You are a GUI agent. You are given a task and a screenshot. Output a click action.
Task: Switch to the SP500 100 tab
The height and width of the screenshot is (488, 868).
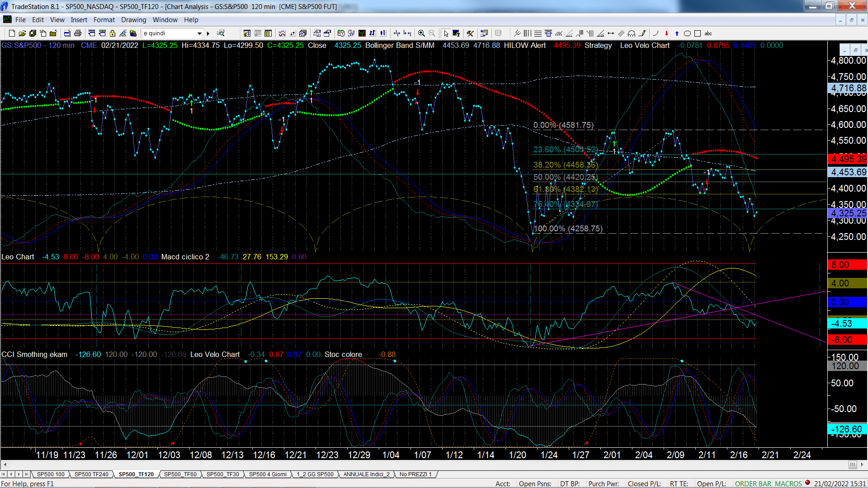pyautogui.click(x=51, y=474)
